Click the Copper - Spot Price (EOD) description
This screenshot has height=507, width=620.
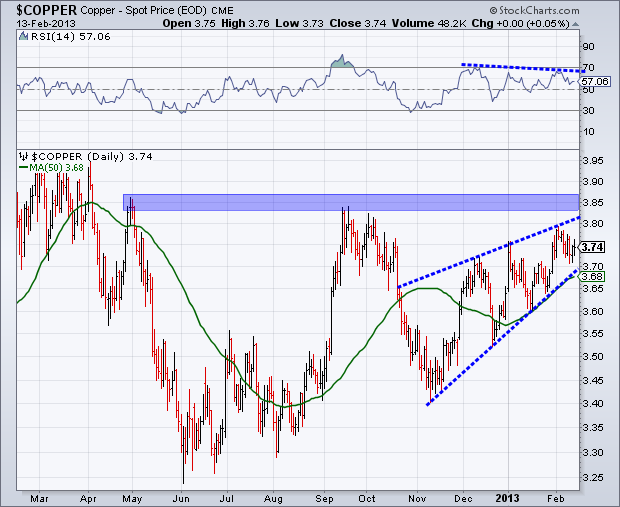coord(143,10)
